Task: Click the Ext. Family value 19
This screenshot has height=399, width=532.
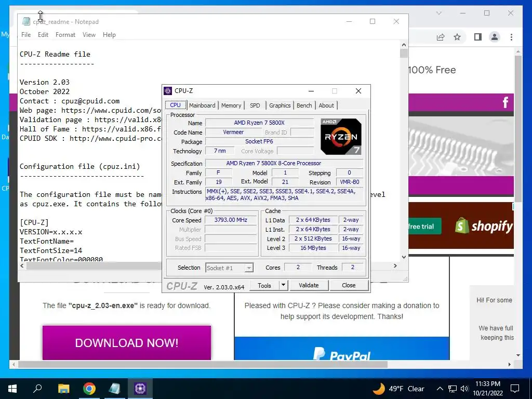Action: point(219,182)
